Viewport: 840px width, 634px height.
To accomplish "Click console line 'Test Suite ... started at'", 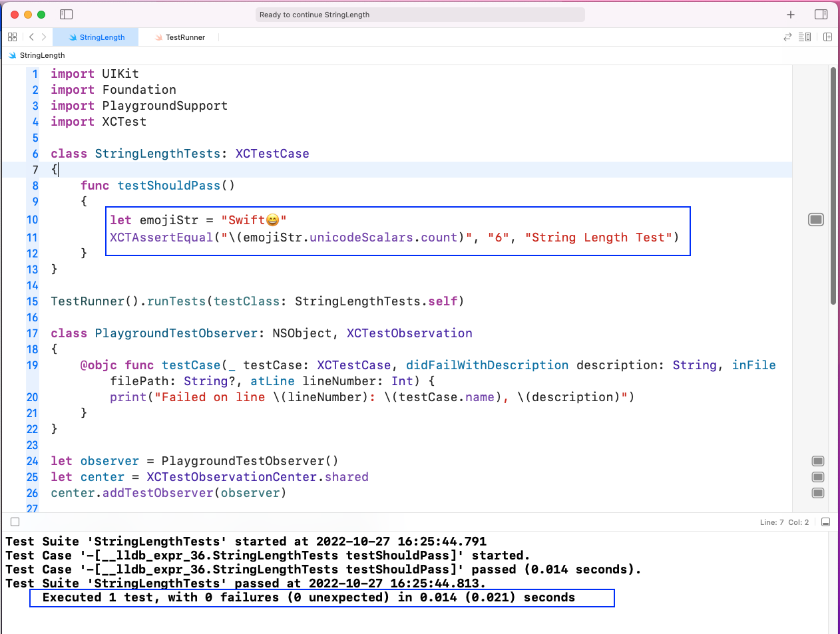I will click(246, 542).
